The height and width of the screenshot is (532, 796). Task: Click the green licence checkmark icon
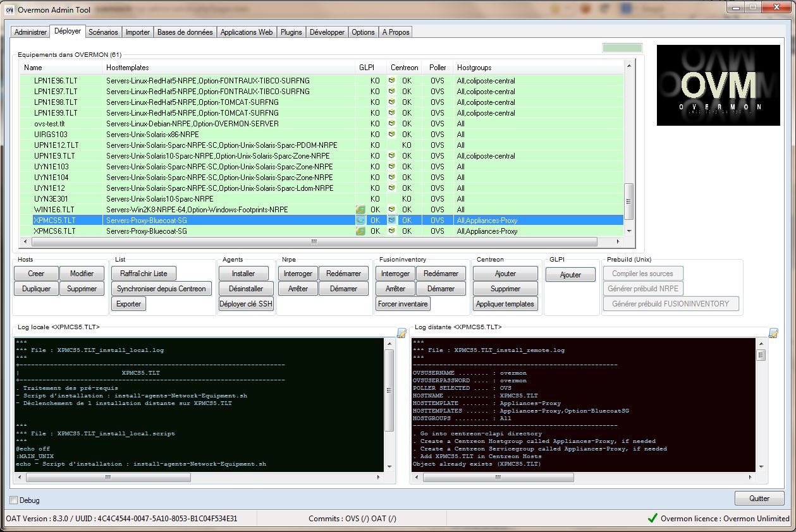[x=652, y=518]
